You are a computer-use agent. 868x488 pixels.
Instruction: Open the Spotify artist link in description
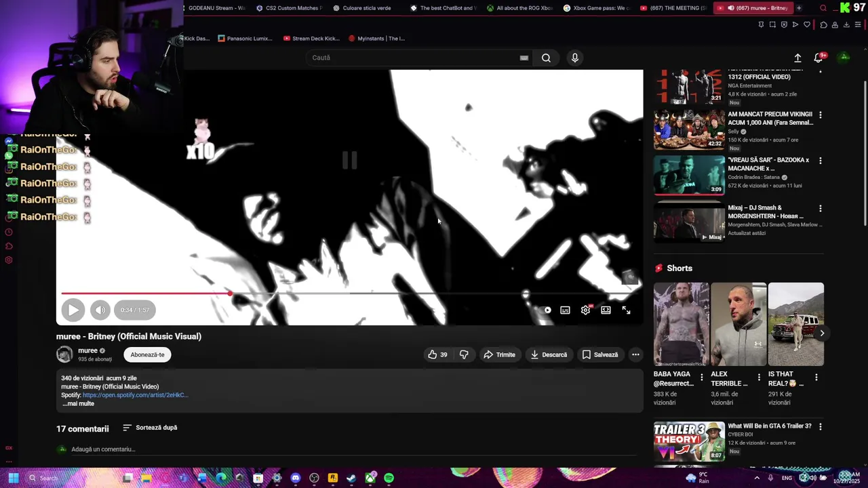pos(135,395)
